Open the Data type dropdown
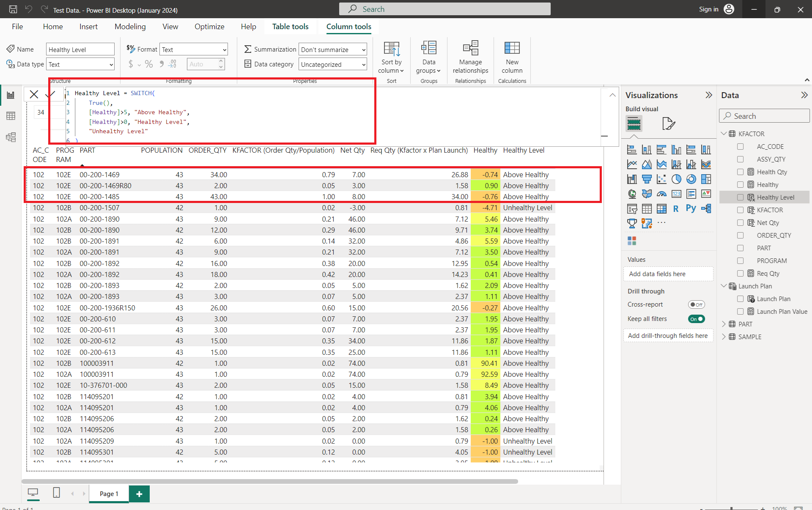This screenshot has height=510, width=812. pos(80,64)
